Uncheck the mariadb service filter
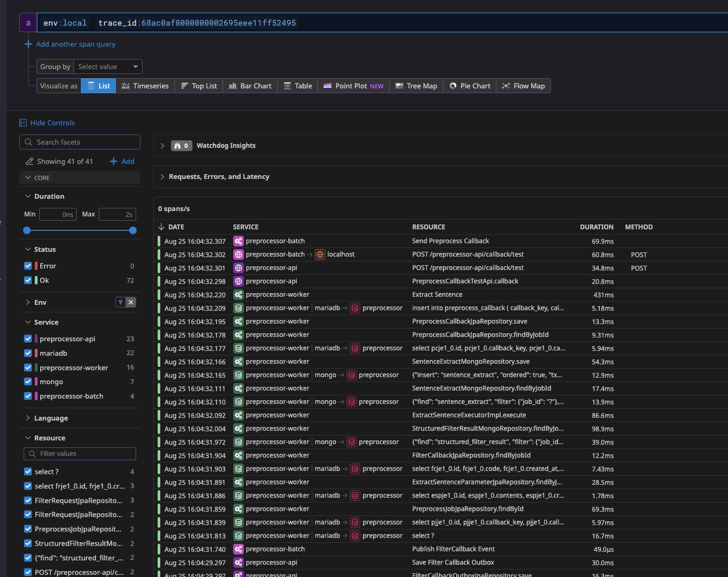 click(28, 353)
